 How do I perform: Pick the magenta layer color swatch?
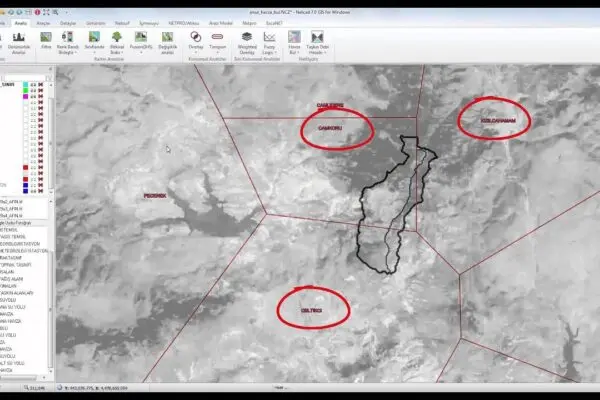pyautogui.click(x=25, y=97)
